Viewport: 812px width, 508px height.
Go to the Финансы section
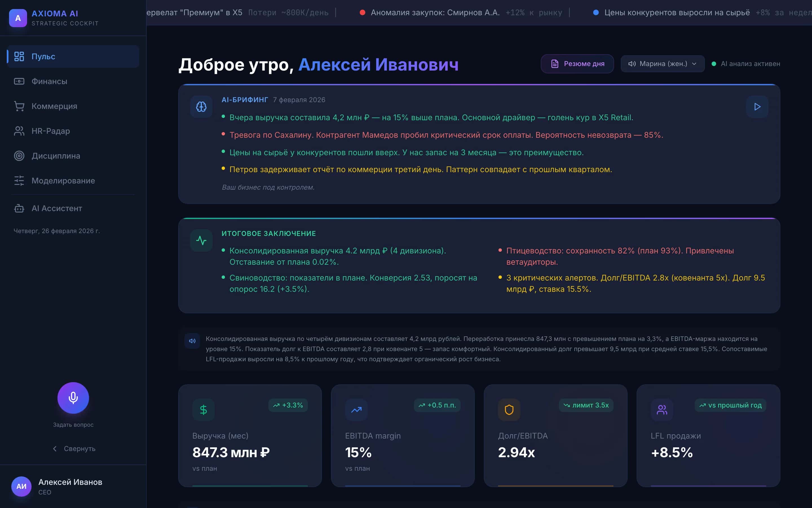pyautogui.click(x=73, y=81)
